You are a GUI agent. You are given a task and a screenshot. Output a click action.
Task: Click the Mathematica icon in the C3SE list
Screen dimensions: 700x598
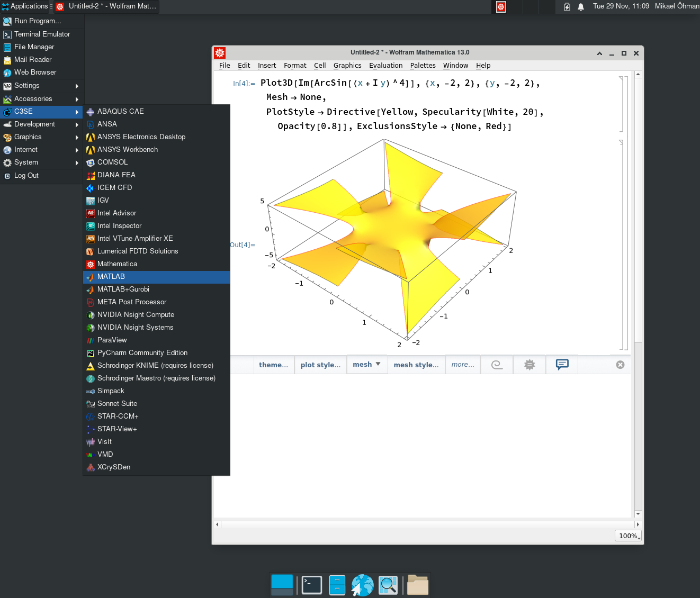[91, 264]
